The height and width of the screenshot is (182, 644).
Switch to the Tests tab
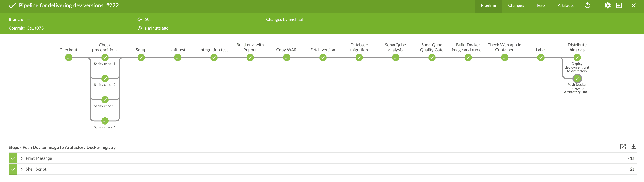540,5
